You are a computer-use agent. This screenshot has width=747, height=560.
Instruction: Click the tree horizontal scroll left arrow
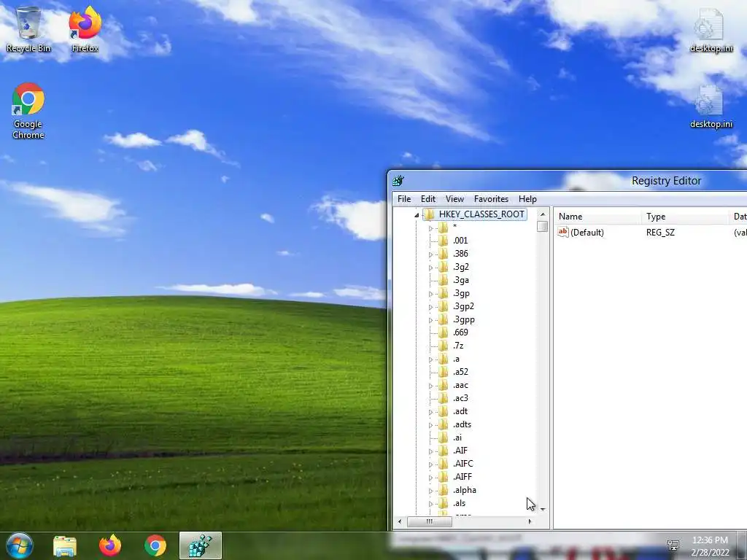coord(400,521)
